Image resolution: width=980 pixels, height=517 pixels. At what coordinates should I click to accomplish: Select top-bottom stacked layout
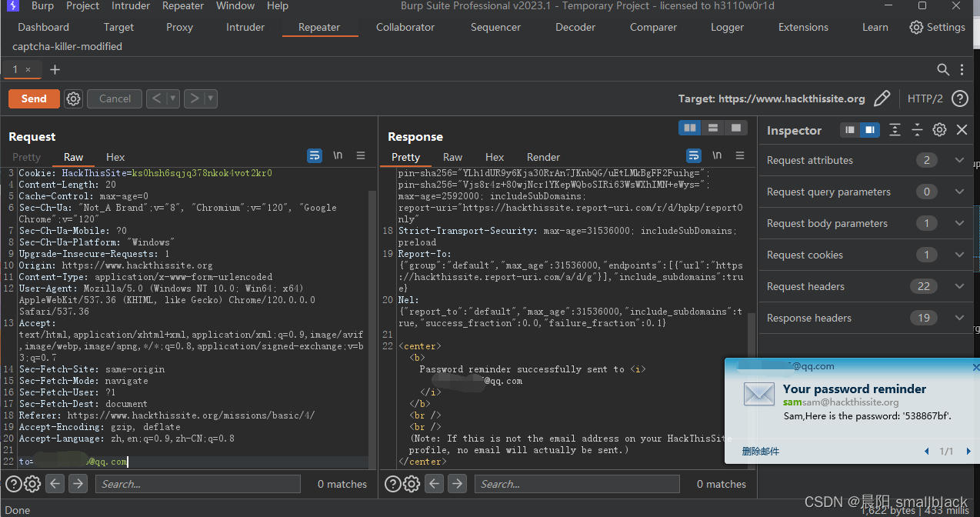713,128
